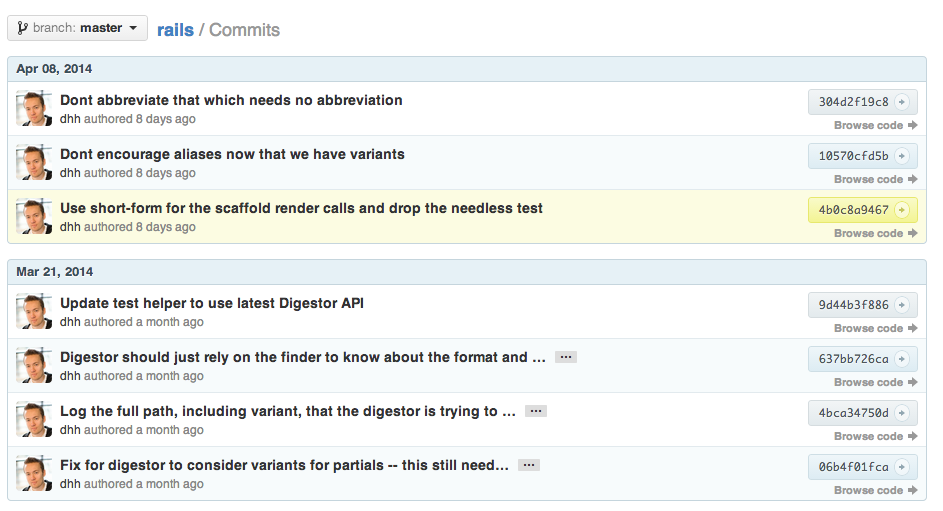Click the arrow icon beside 637bb726ca
This screenshot has height=511, width=943.
click(x=901, y=359)
